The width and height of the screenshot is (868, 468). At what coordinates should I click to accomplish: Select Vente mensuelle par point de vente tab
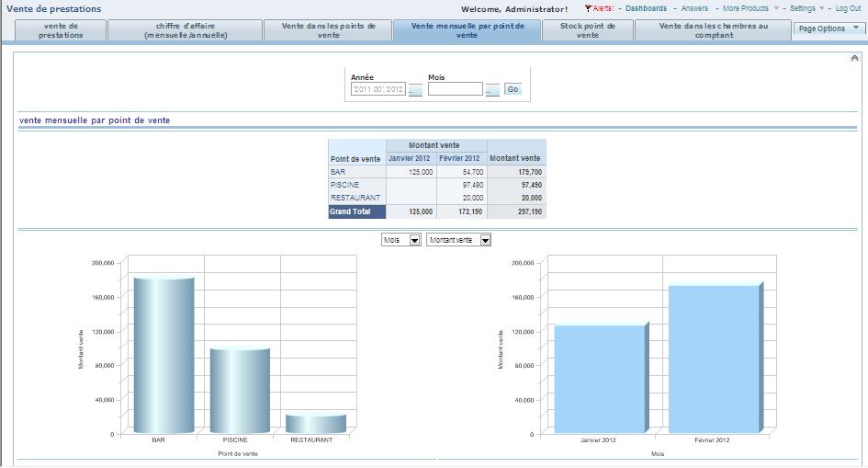coord(468,30)
